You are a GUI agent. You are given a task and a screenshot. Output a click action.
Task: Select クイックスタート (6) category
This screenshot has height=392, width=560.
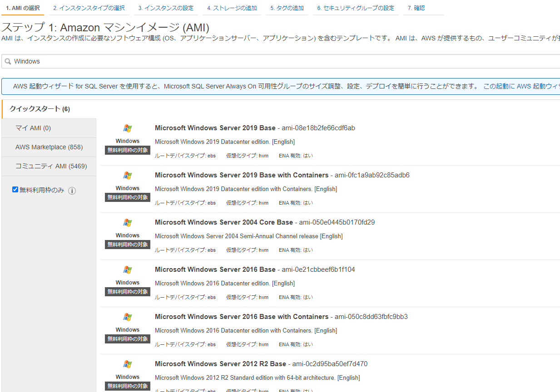point(49,109)
